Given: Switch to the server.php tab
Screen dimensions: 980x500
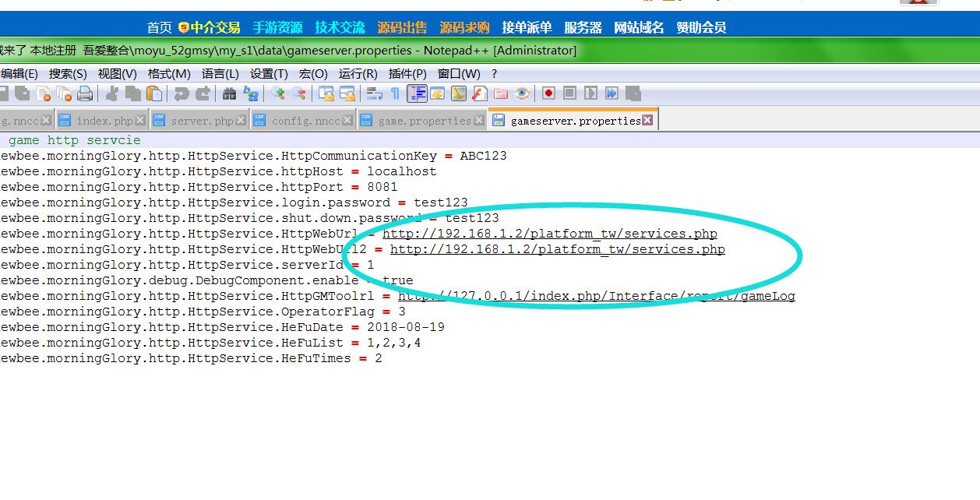Looking at the screenshot, I should [202, 121].
